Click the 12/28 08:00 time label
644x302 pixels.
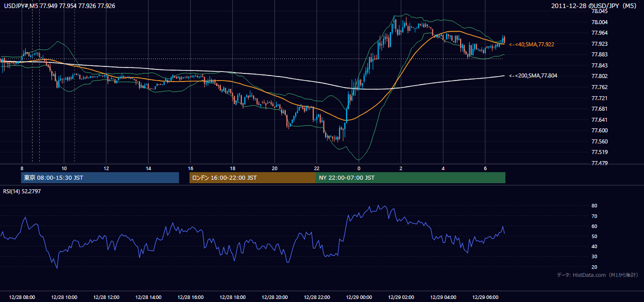click(x=22, y=297)
